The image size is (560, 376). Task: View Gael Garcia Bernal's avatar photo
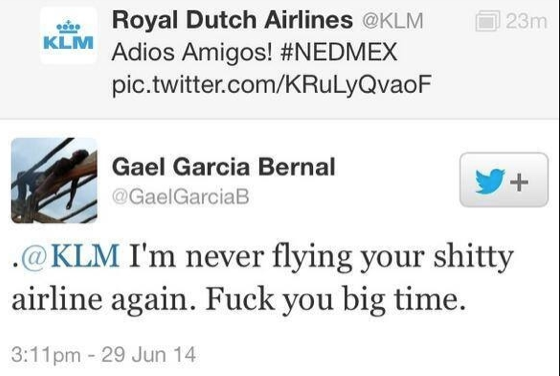click(54, 180)
